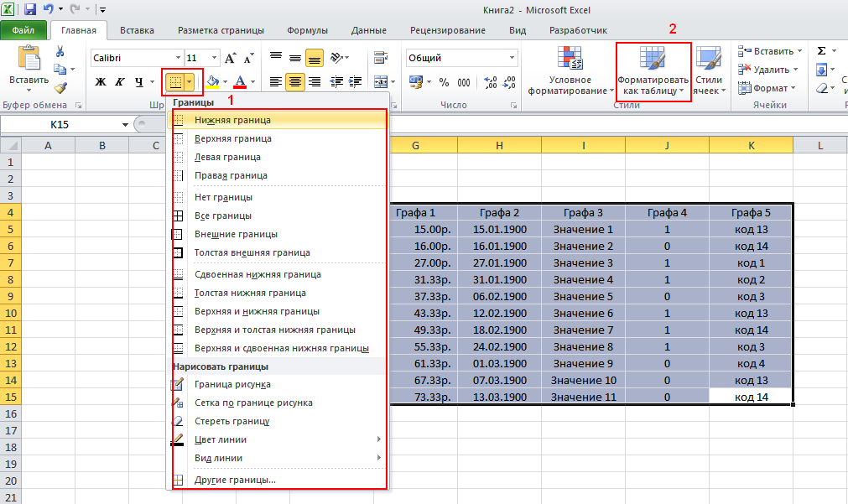Switch to Данные tab

[x=369, y=30]
